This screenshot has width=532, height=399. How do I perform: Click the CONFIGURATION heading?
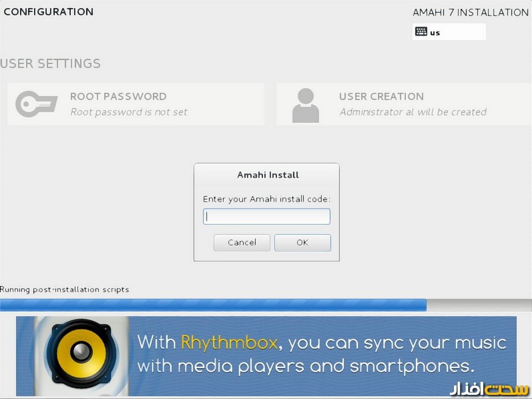(x=48, y=11)
